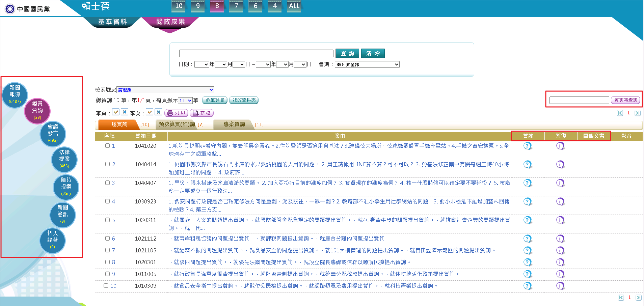This screenshot has height=306, width=644.
Task: Switch to the 基本資料 tab
Action: pyautogui.click(x=112, y=22)
